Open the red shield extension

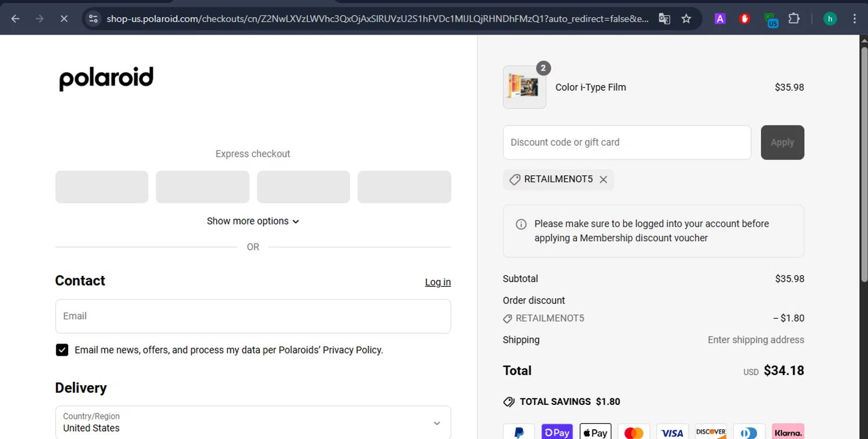tap(745, 19)
